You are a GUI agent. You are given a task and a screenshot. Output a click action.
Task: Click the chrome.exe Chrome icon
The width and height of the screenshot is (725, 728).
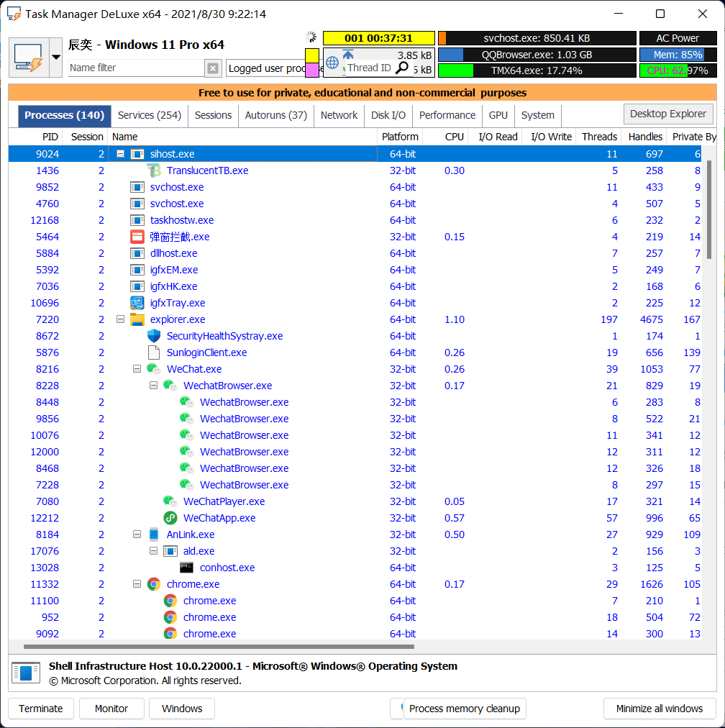(x=154, y=584)
